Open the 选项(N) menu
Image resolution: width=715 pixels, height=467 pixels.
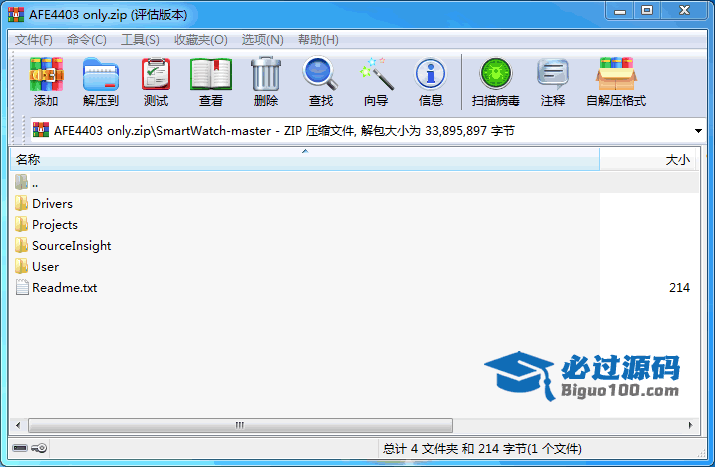pos(263,40)
